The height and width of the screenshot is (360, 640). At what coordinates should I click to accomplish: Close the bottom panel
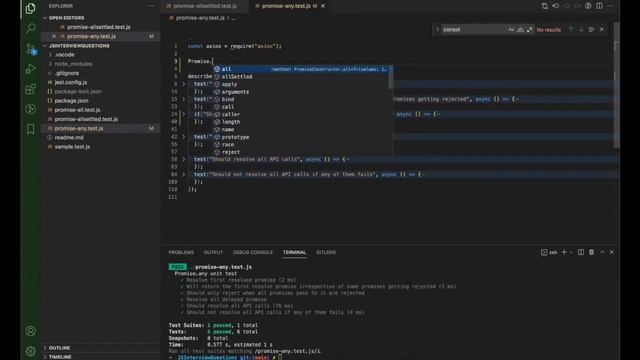click(x=612, y=252)
